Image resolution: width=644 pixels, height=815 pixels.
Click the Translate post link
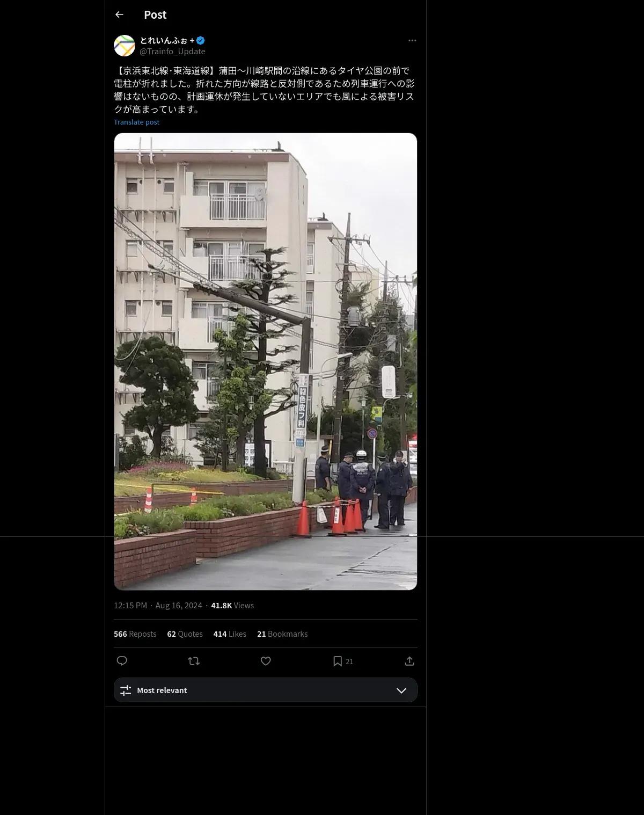pyautogui.click(x=136, y=122)
